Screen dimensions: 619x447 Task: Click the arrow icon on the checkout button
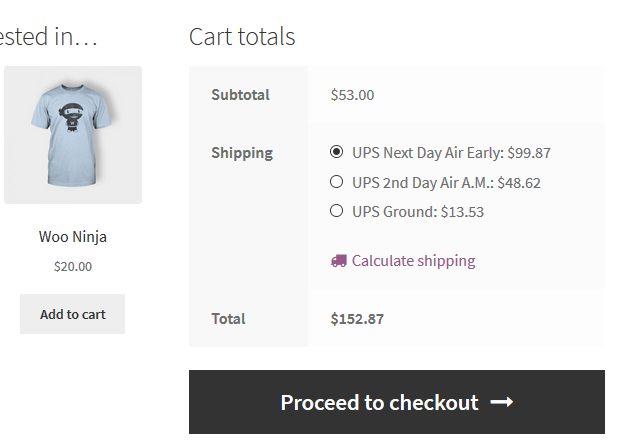[502, 402]
